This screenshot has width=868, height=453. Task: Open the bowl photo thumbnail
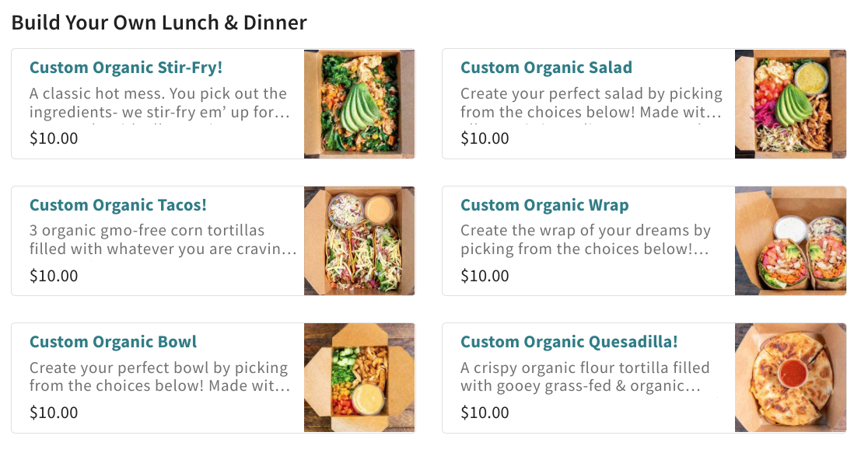pyautogui.click(x=359, y=378)
